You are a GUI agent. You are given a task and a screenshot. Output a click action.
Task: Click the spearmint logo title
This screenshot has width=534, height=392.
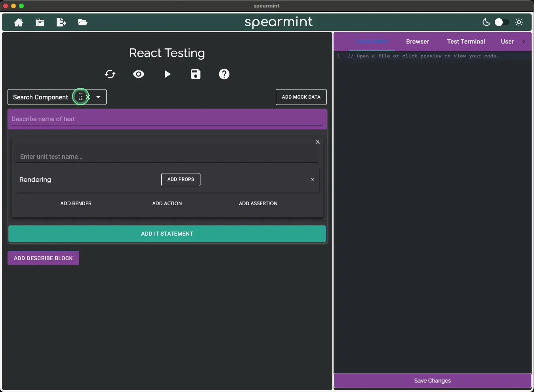pyautogui.click(x=279, y=22)
